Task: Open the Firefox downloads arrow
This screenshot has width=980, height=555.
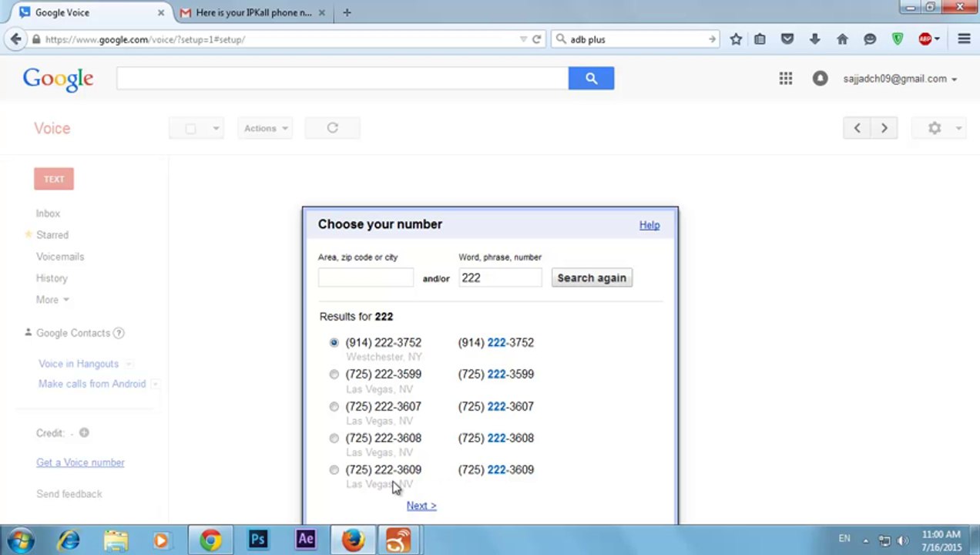Action: coord(814,39)
